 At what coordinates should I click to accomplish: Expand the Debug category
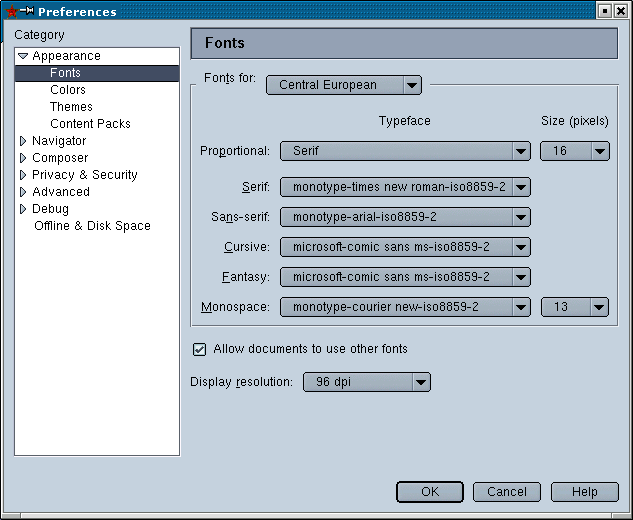(x=23, y=209)
